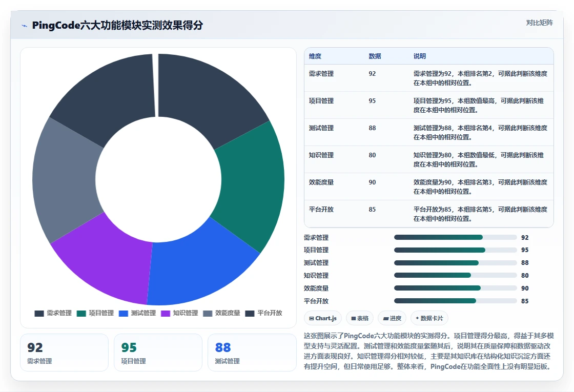
Task: Toggle the 测试管理 legend item under the donut
Action: (137, 313)
